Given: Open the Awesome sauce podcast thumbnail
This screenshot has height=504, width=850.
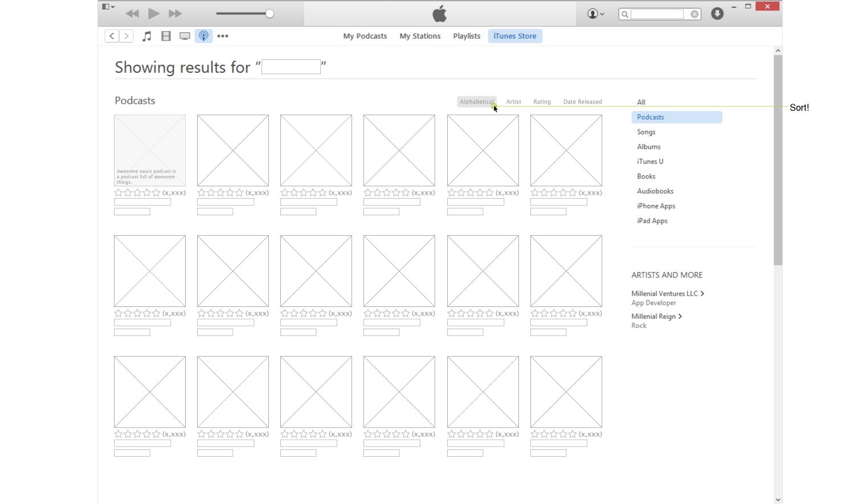Looking at the screenshot, I should tap(150, 150).
